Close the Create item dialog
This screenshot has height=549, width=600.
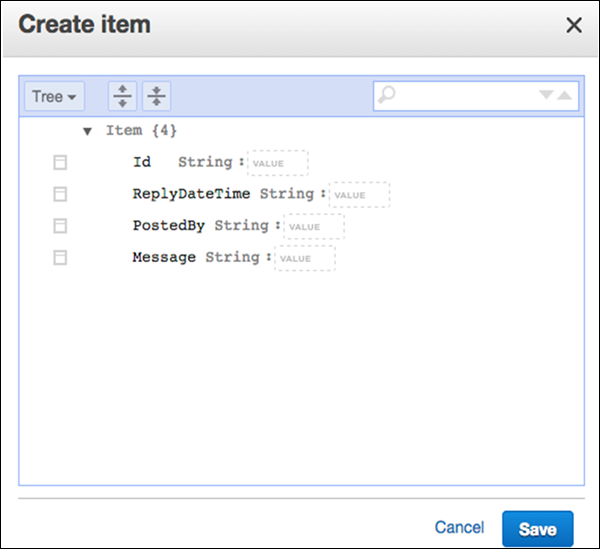click(x=574, y=26)
